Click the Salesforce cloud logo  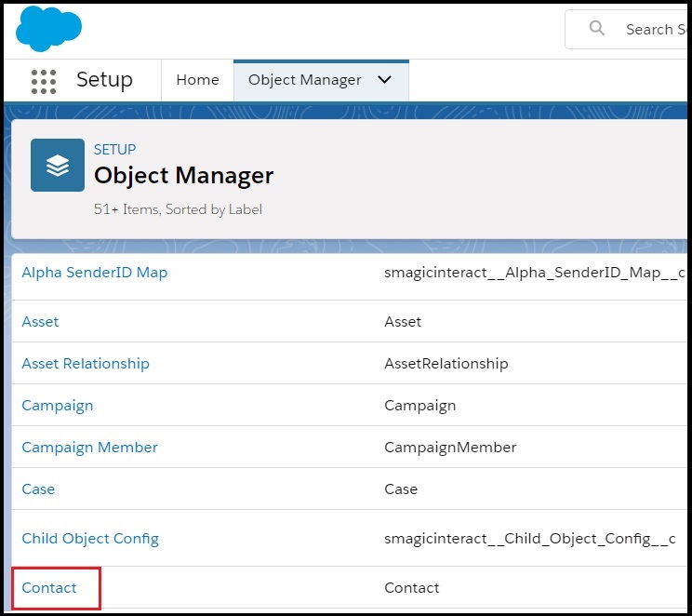click(48, 28)
